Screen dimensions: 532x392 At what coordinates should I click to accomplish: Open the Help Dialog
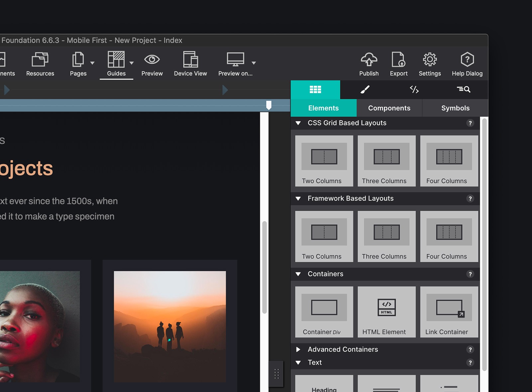pyautogui.click(x=467, y=60)
